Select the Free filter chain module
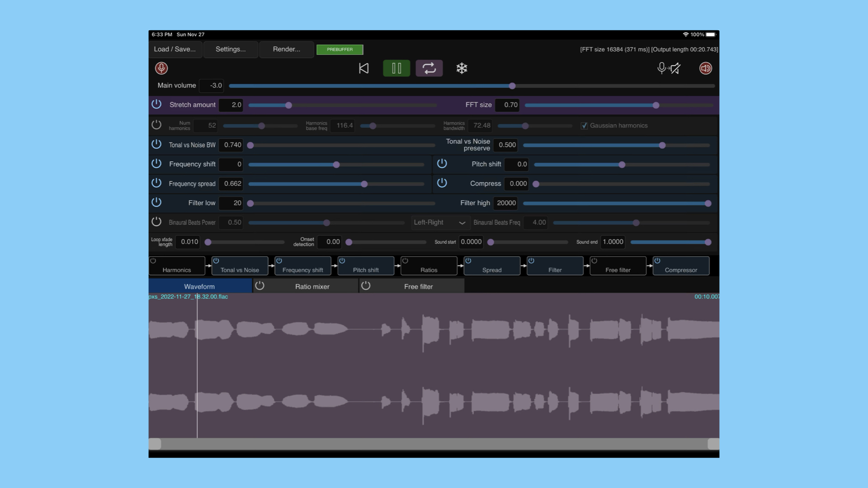868x488 pixels. (x=618, y=266)
